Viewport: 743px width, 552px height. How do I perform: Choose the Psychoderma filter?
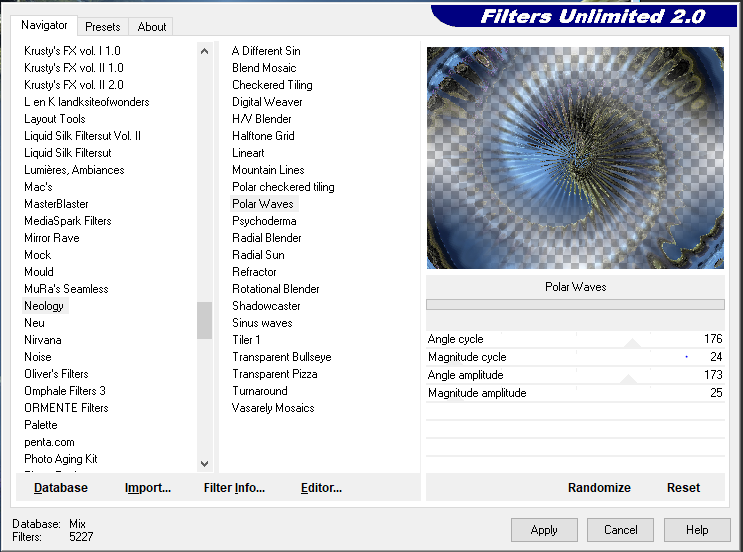tap(264, 221)
